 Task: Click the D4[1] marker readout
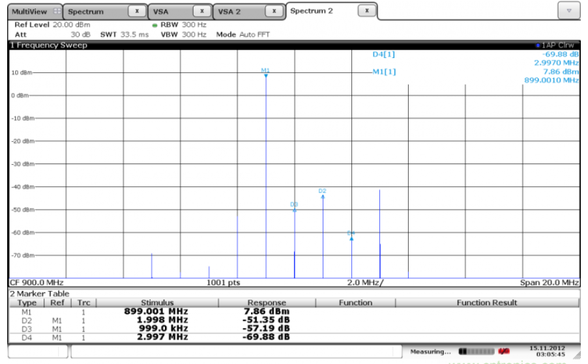pos(383,54)
